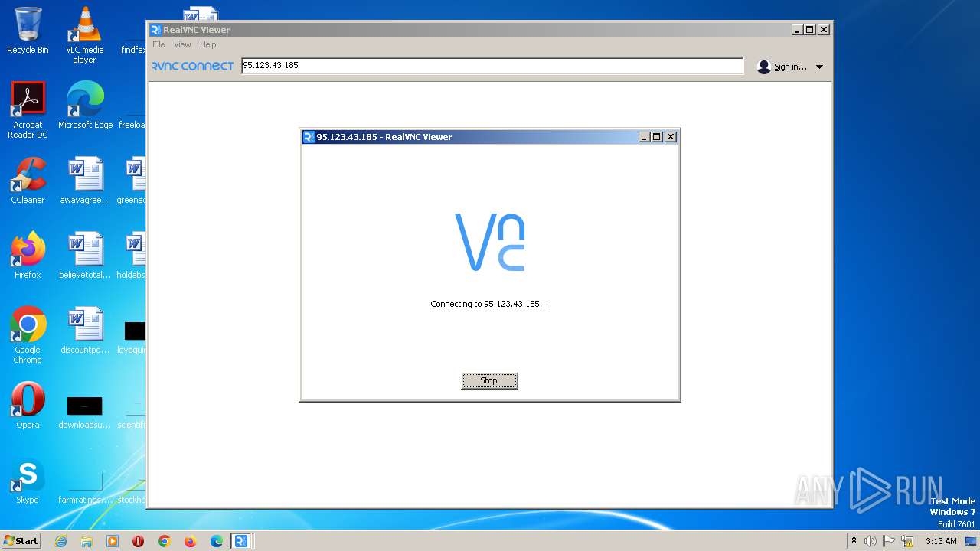Viewport: 980px width, 551px height.
Task: Switch to RealVNC Viewer taskbar button
Action: click(x=241, y=541)
